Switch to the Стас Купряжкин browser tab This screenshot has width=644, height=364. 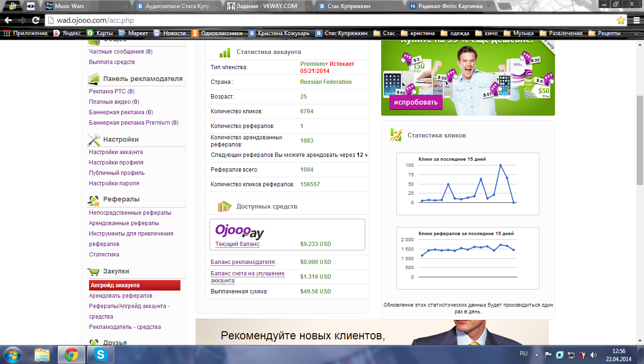(358, 7)
